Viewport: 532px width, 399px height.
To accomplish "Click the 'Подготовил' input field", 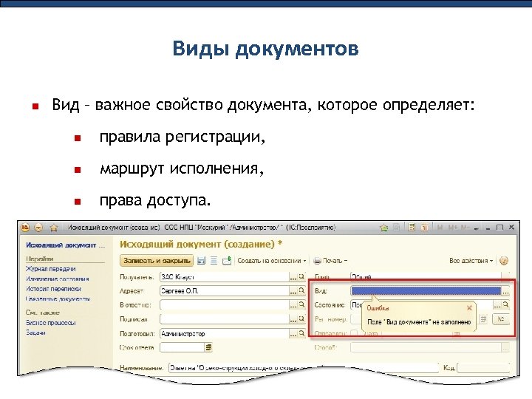I will tap(224, 333).
